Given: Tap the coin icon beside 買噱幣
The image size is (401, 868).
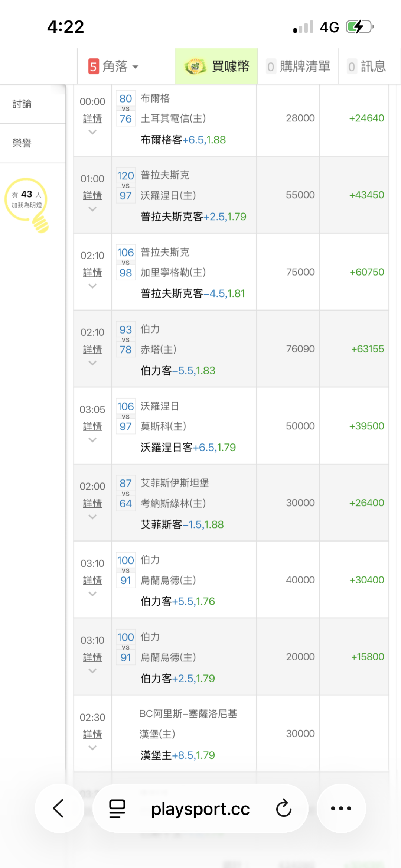Looking at the screenshot, I should tap(195, 67).
